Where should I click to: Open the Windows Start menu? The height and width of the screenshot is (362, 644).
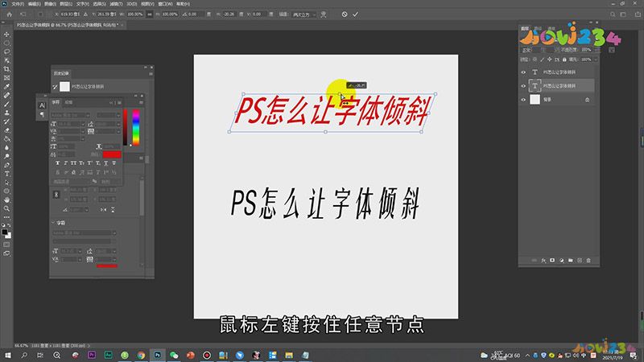tap(7, 355)
